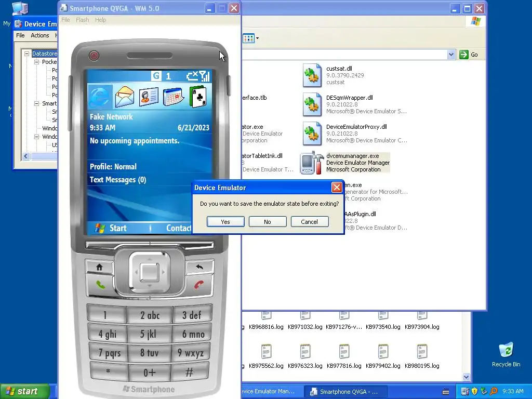Tap keypad key 3 def

(192, 315)
